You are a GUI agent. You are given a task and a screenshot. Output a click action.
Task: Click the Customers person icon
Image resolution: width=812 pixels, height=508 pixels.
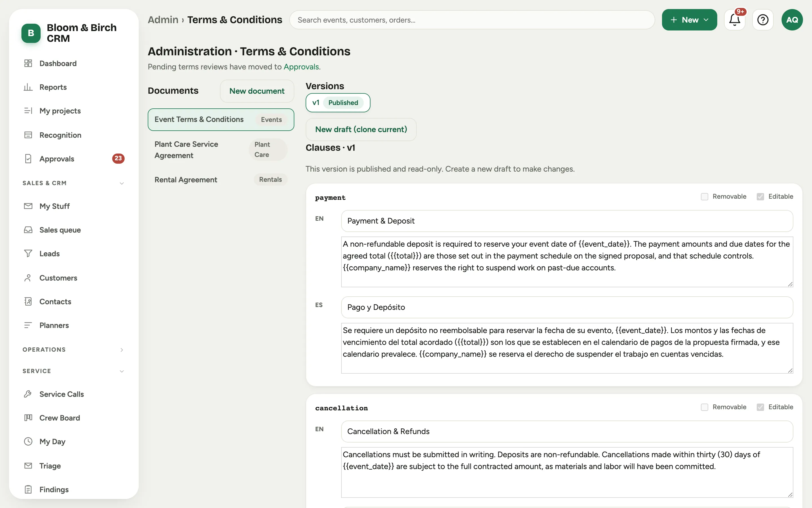tap(28, 277)
